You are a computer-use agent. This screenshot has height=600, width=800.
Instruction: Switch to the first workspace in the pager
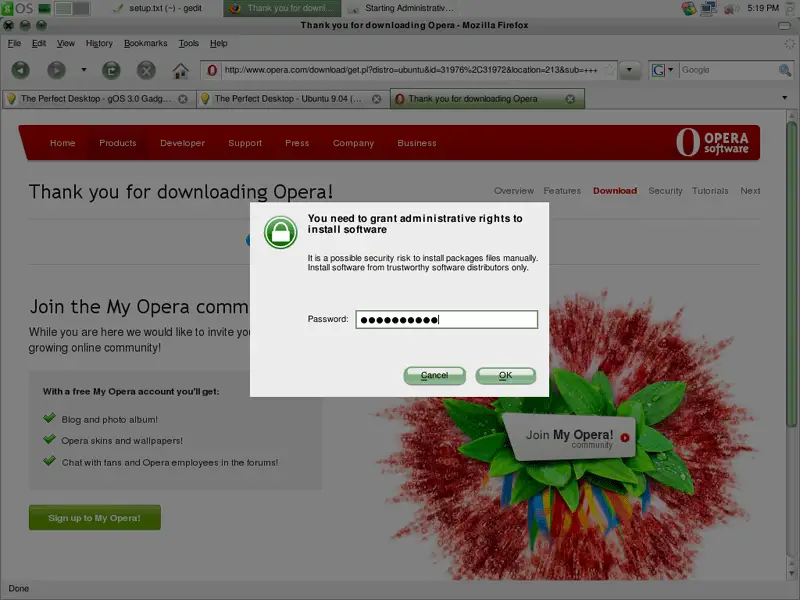63,9
